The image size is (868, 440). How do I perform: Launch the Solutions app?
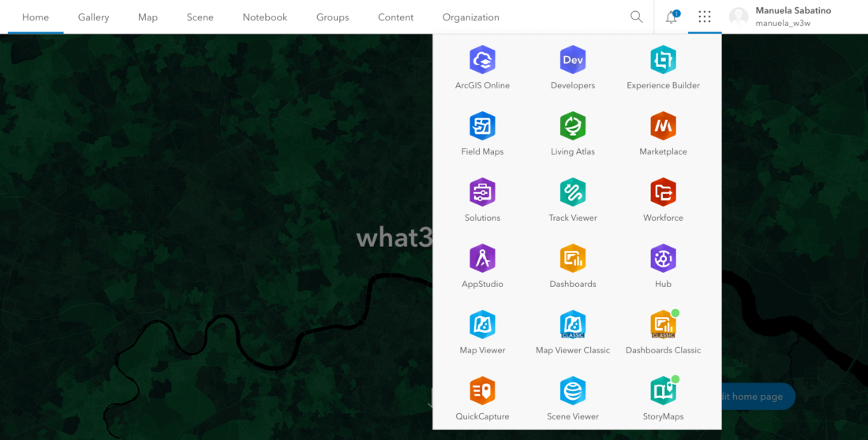[482, 200]
